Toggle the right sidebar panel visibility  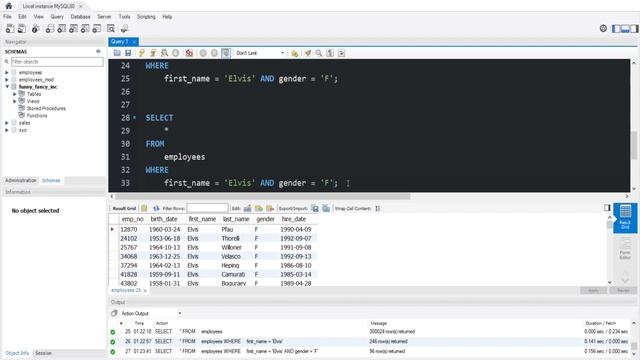[634, 29]
